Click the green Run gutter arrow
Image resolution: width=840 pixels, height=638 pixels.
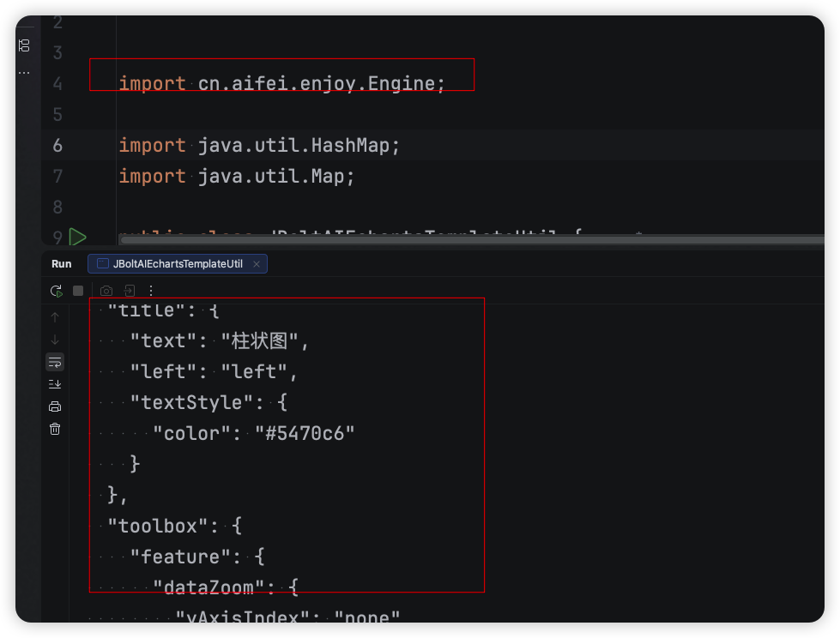pyautogui.click(x=78, y=237)
